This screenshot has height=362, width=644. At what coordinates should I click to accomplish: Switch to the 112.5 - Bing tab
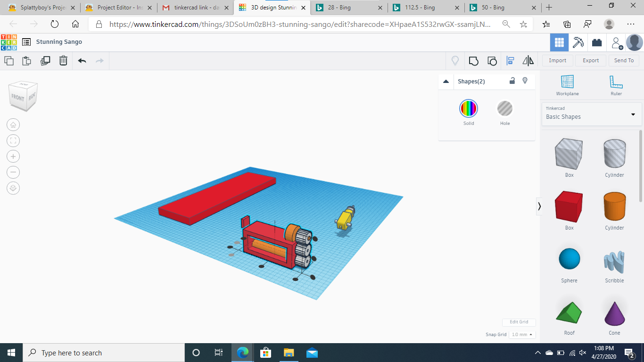[x=425, y=8]
